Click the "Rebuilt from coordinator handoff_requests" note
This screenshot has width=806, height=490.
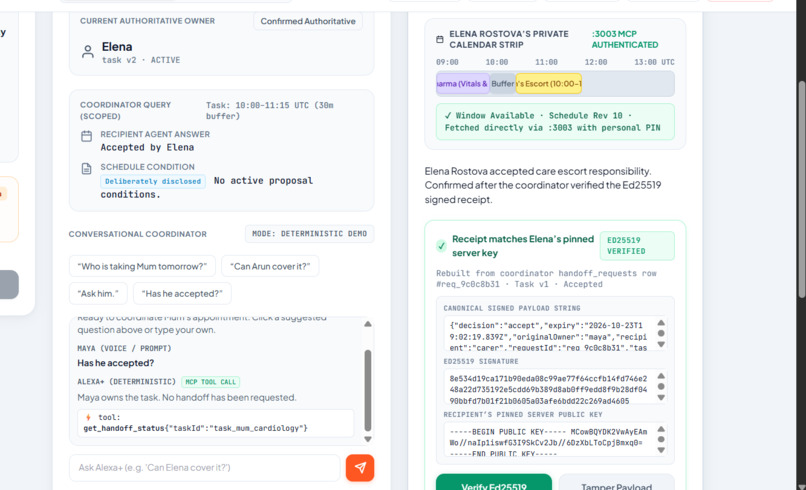[546, 279]
